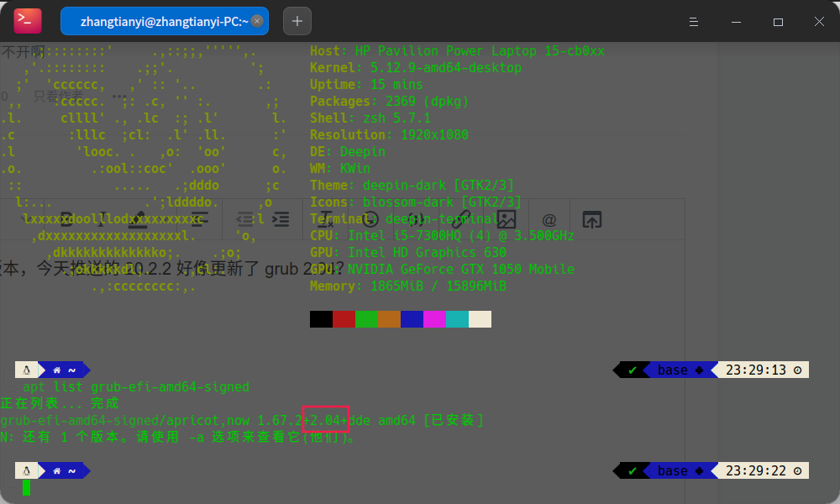Clear formatting in background editor
This screenshot has width=840, height=504.
pos(325,219)
